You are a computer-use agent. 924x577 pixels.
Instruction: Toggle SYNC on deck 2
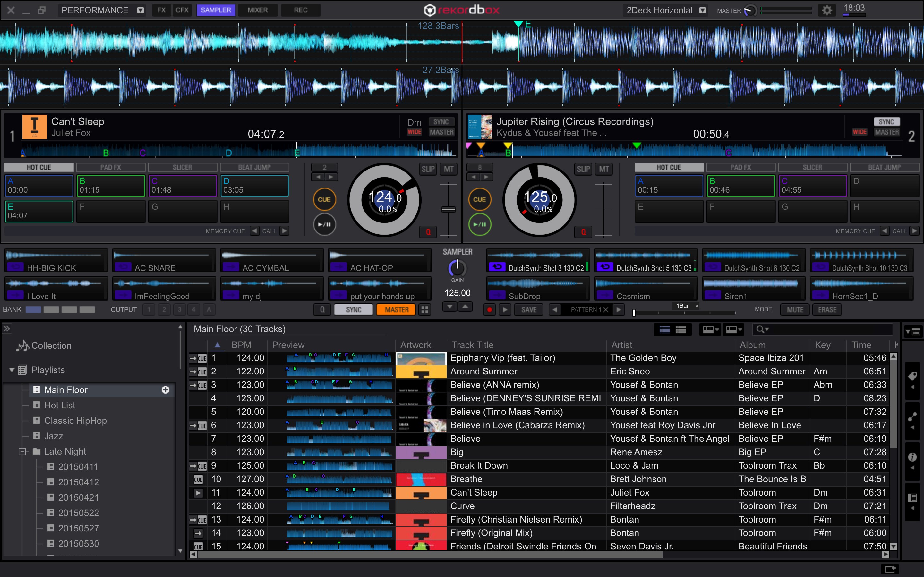pos(886,122)
